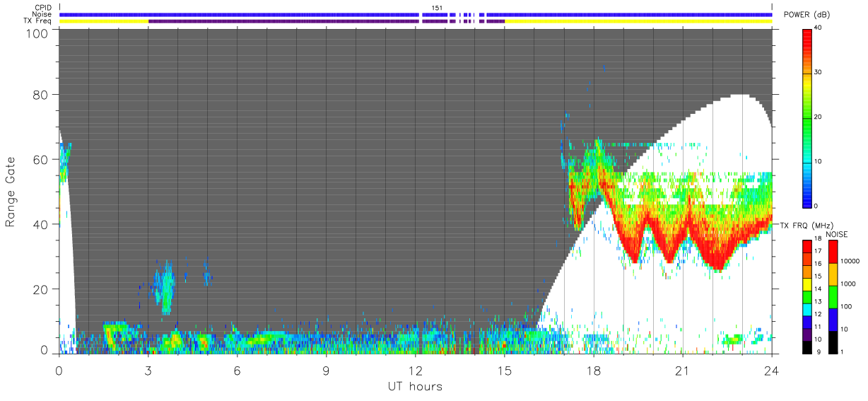Click the 9 tick on UT hours axis

[x=326, y=370]
